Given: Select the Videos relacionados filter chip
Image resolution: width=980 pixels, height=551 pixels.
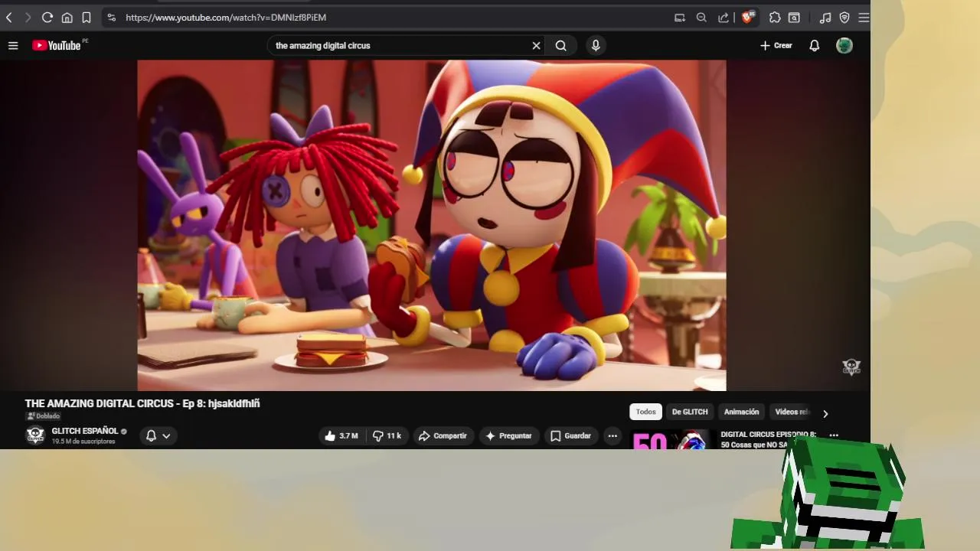Looking at the screenshot, I should click(791, 412).
